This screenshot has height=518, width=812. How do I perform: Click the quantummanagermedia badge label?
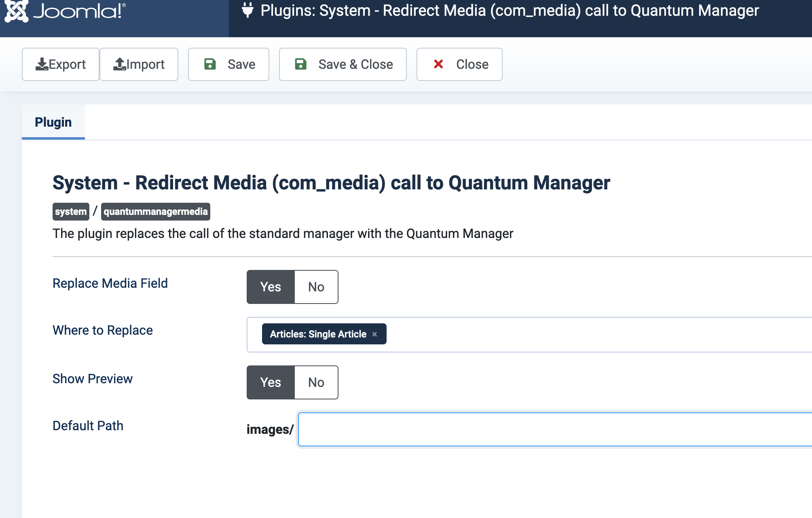[156, 211]
